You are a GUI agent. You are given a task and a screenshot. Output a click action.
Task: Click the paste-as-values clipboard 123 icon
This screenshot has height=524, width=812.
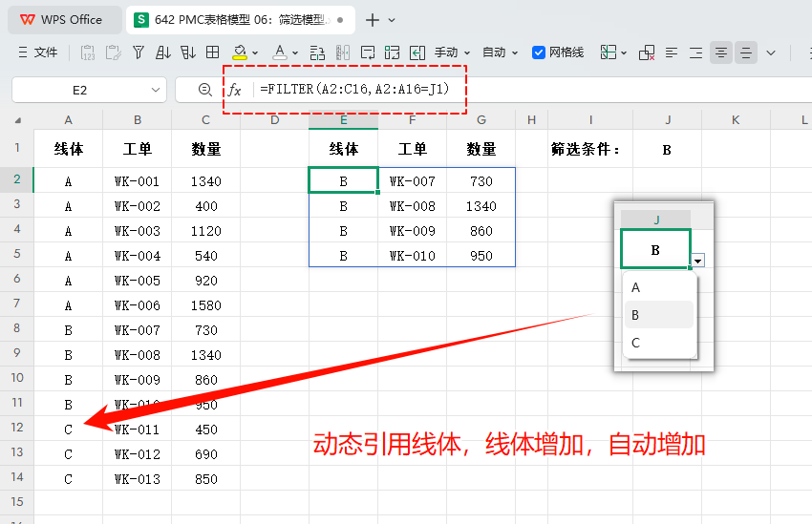pos(88,52)
